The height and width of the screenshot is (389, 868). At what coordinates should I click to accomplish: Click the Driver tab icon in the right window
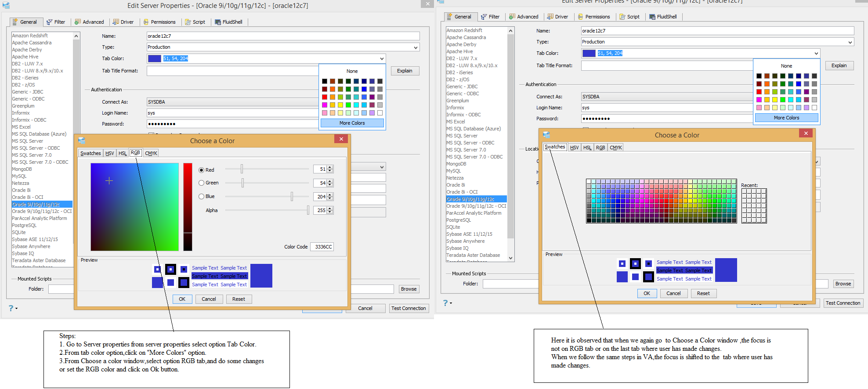point(550,17)
